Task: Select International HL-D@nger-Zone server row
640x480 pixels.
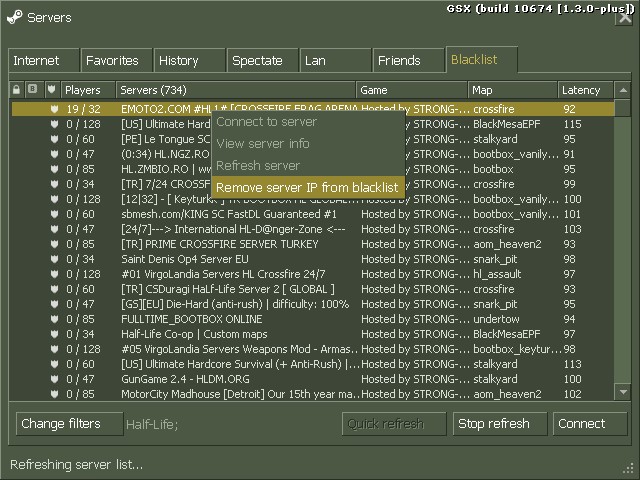Action: (x=313, y=229)
